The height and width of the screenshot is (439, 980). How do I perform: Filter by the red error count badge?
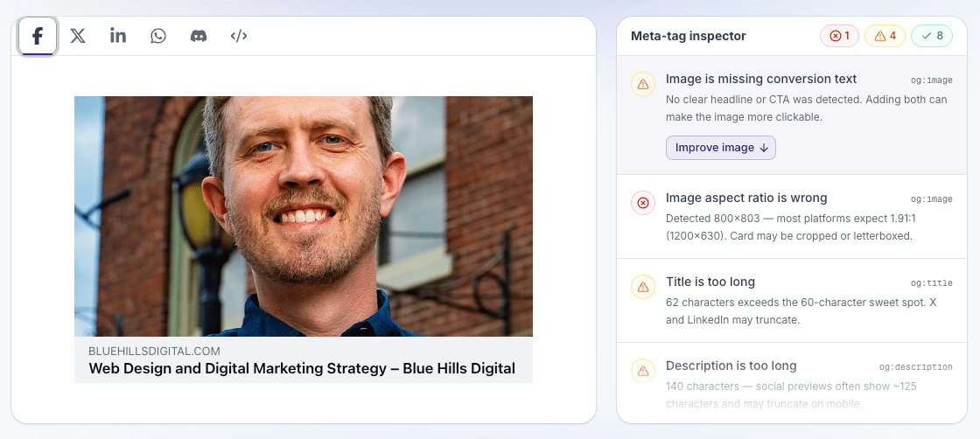[x=839, y=36]
